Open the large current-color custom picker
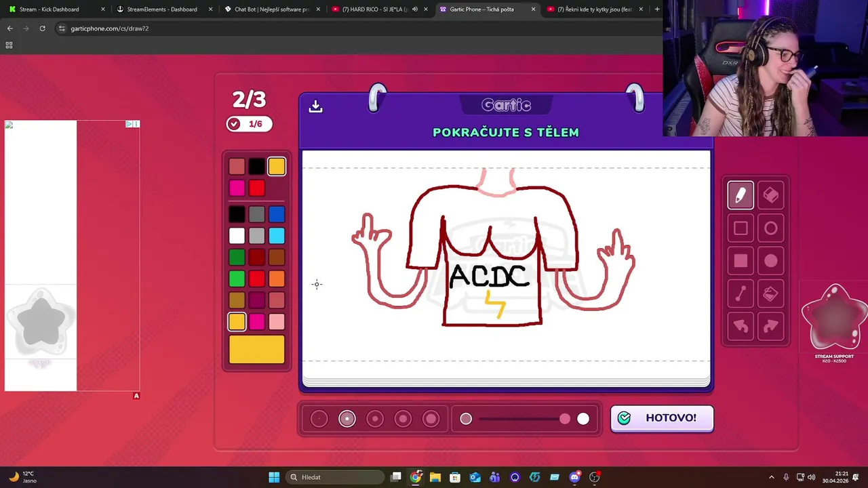This screenshot has width=868, height=488. [x=256, y=350]
